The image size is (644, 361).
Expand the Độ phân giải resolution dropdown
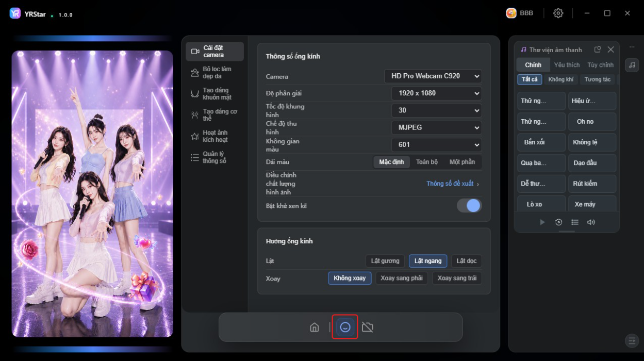[437, 93]
